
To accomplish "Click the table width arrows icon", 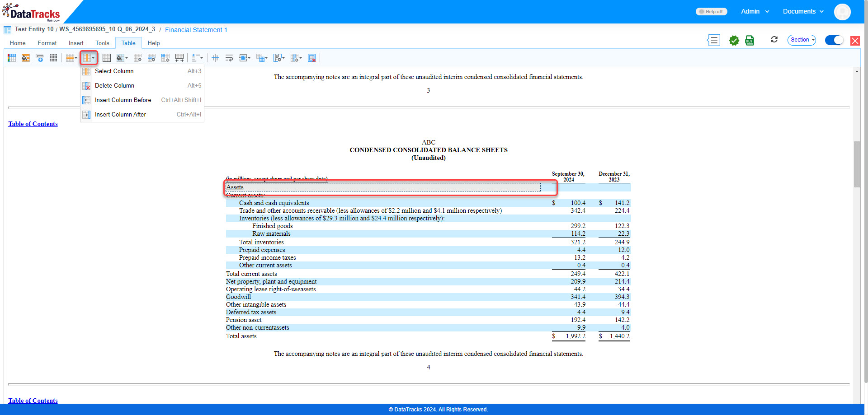I will (x=179, y=58).
